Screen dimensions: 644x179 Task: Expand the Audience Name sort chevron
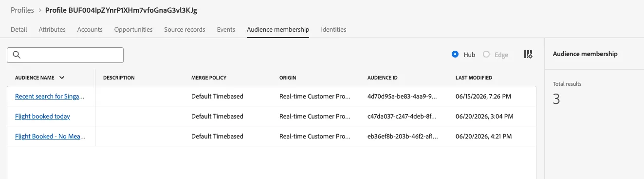point(62,78)
